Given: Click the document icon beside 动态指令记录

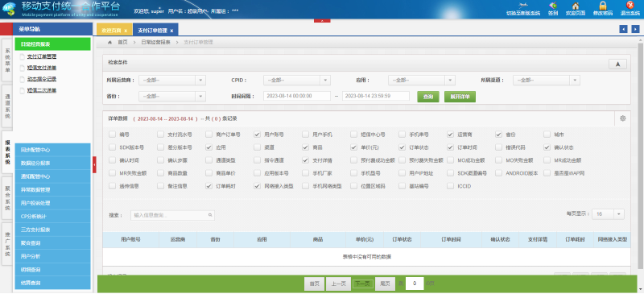Looking at the screenshot, I should [23, 79].
